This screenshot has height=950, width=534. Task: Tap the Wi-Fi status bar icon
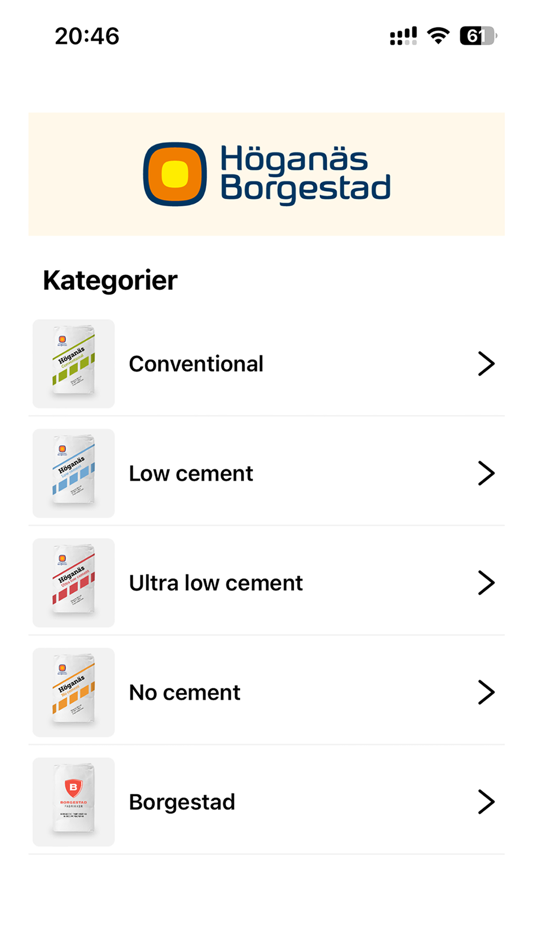[x=437, y=36]
